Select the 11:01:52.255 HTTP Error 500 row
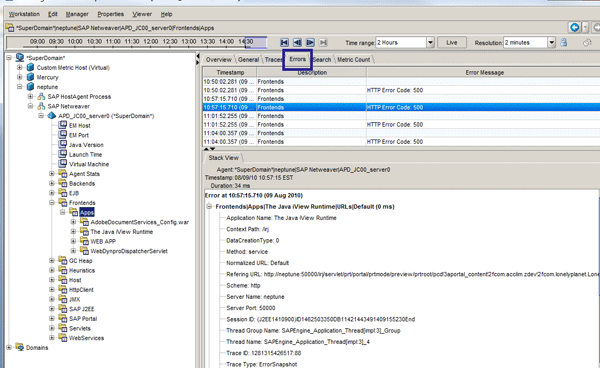The image size is (600, 368). tap(401, 124)
